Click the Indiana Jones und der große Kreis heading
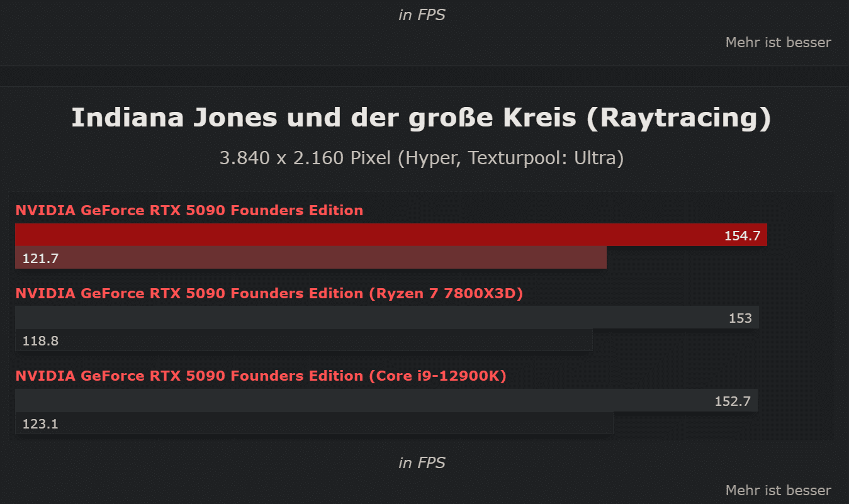Screen dimensions: 849x504 421,118
